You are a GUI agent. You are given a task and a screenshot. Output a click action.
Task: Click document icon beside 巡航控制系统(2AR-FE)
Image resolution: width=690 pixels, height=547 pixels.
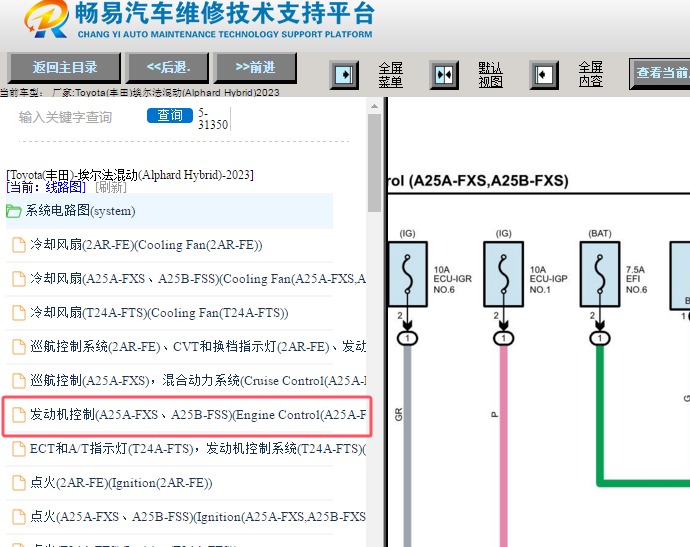pos(18,347)
